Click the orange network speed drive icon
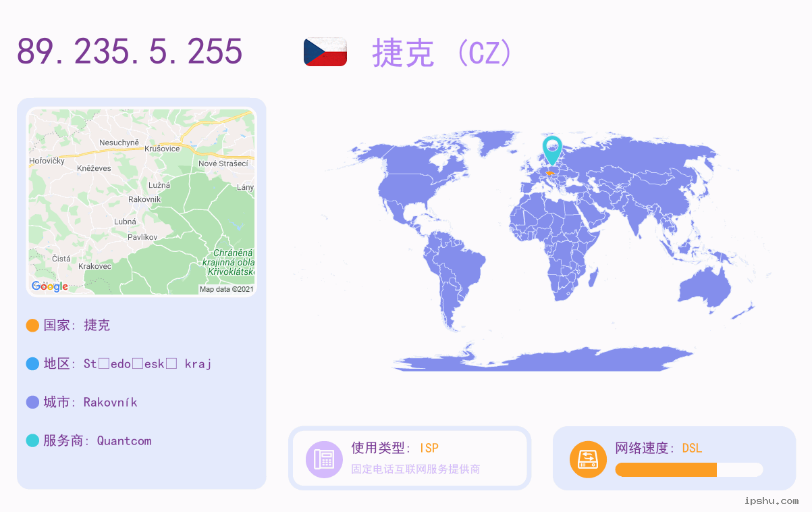 (x=588, y=459)
